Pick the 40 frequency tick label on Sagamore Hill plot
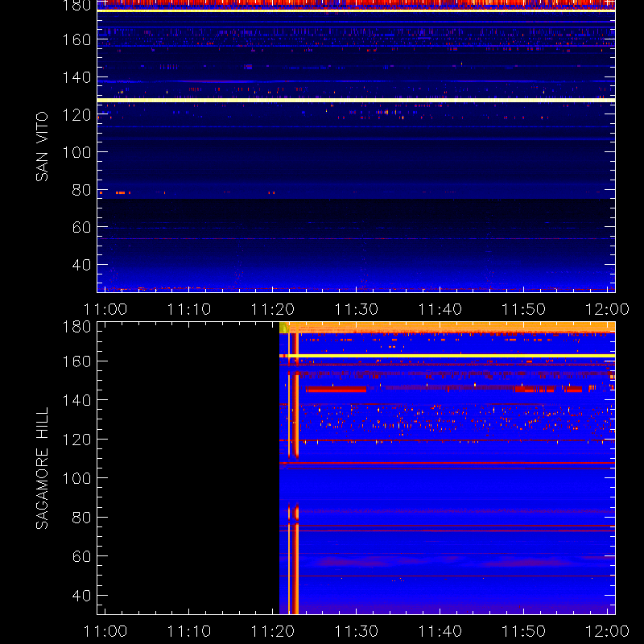The width and height of the screenshot is (644, 644). pyautogui.click(x=81, y=595)
